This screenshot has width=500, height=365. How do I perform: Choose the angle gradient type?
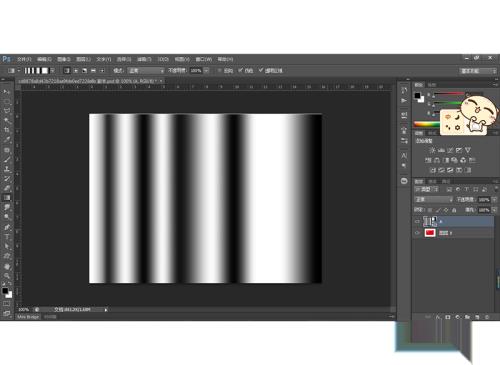(84, 71)
